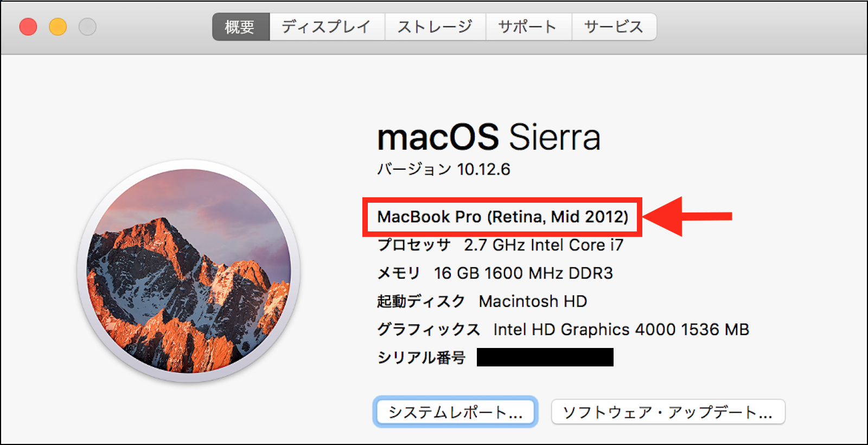The width and height of the screenshot is (868, 445).
Task: Minimize the window with the yellow button
Action: [x=58, y=27]
